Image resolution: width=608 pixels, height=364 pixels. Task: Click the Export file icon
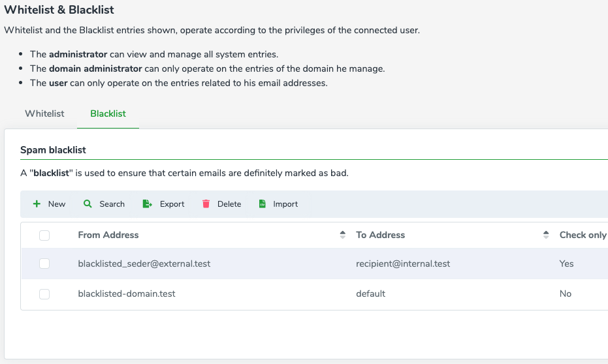coord(147,204)
